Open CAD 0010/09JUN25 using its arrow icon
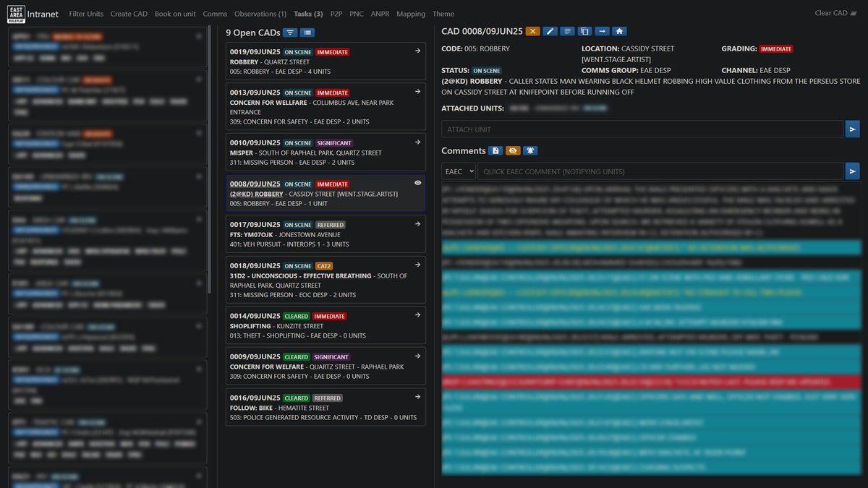This screenshot has height=488, width=868. tap(417, 142)
